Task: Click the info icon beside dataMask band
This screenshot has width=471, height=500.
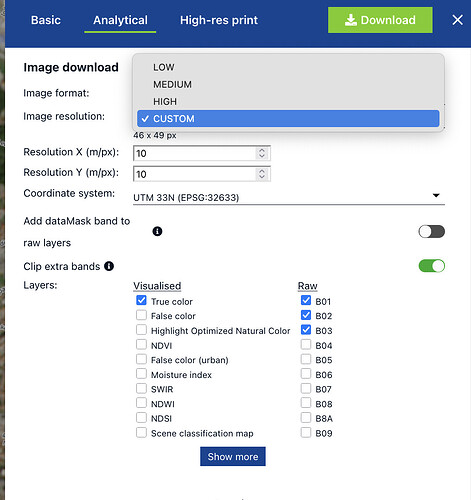Action: coord(157,231)
